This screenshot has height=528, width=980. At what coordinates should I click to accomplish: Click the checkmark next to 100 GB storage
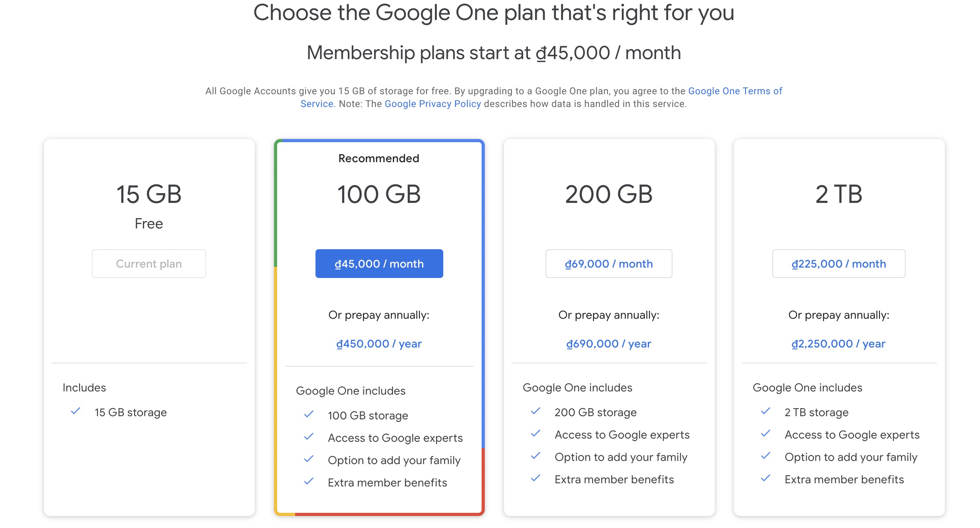pyautogui.click(x=309, y=414)
